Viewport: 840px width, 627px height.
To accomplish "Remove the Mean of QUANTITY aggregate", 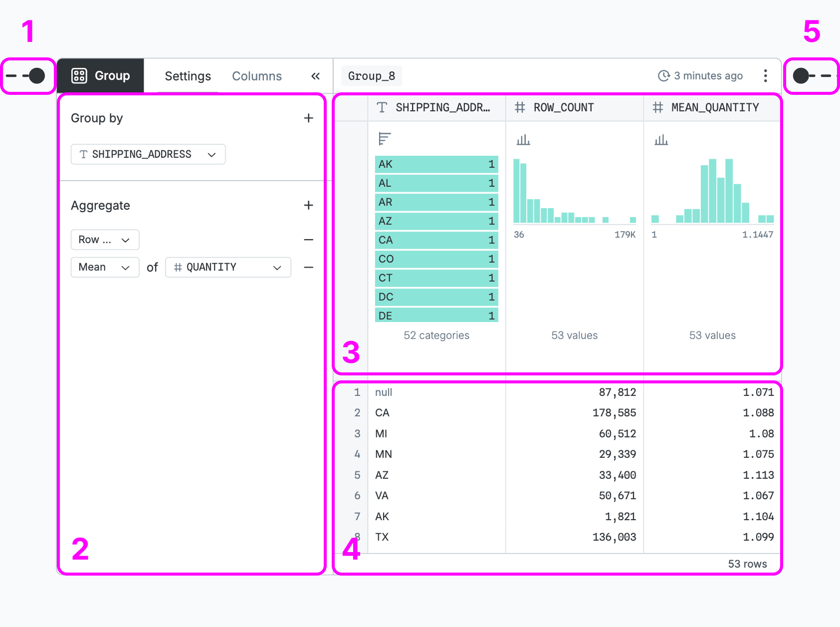I will 308,268.
